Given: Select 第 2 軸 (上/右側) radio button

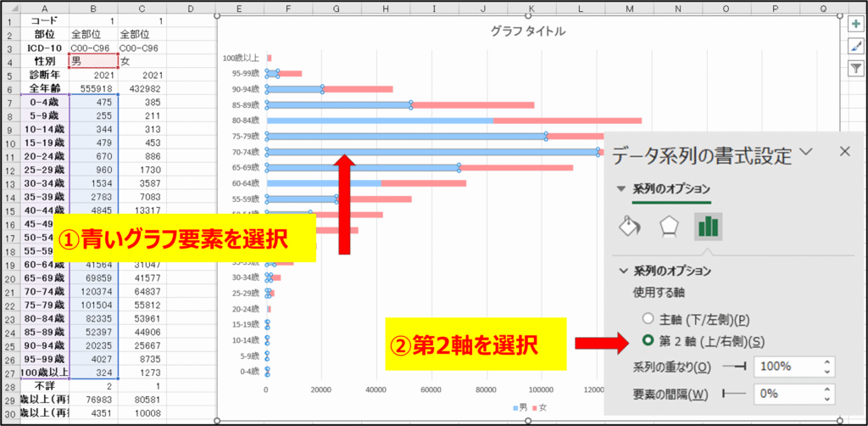Looking at the screenshot, I should pyautogui.click(x=648, y=341).
